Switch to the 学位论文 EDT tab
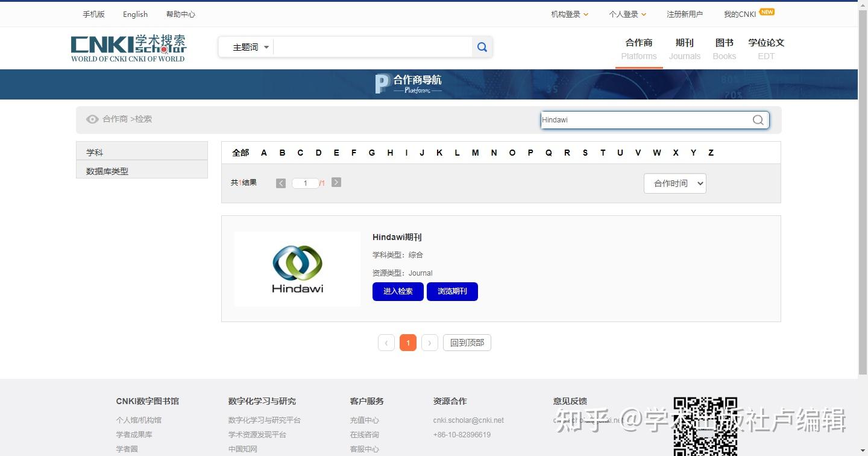Image resolution: width=868 pixels, height=456 pixels. point(766,49)
